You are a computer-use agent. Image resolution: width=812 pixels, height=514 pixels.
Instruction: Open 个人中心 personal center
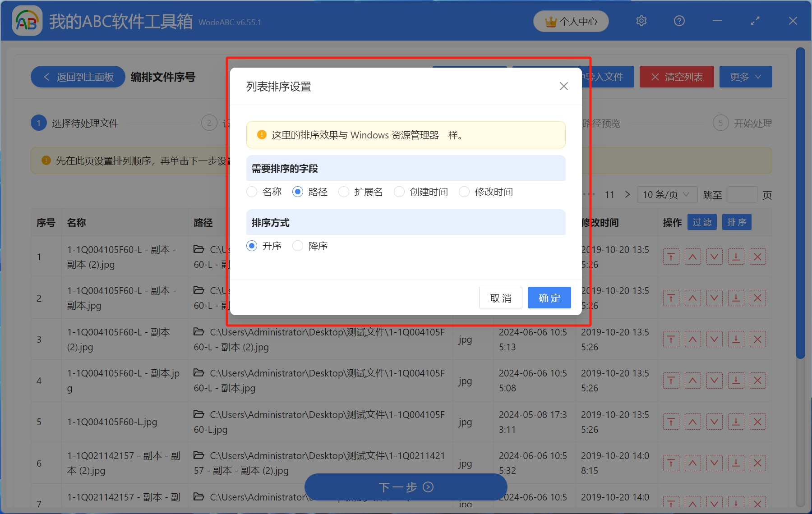570,21
